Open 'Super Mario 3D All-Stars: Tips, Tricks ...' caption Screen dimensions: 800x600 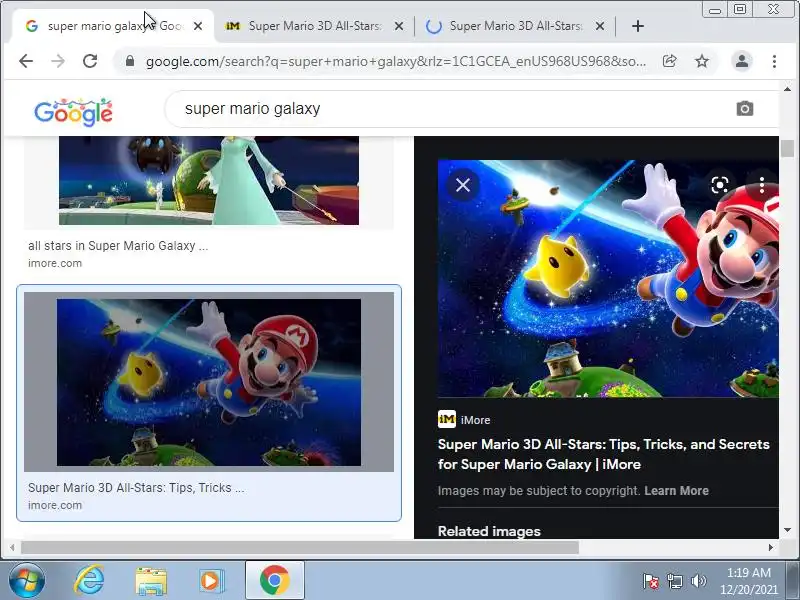(136, 488)
